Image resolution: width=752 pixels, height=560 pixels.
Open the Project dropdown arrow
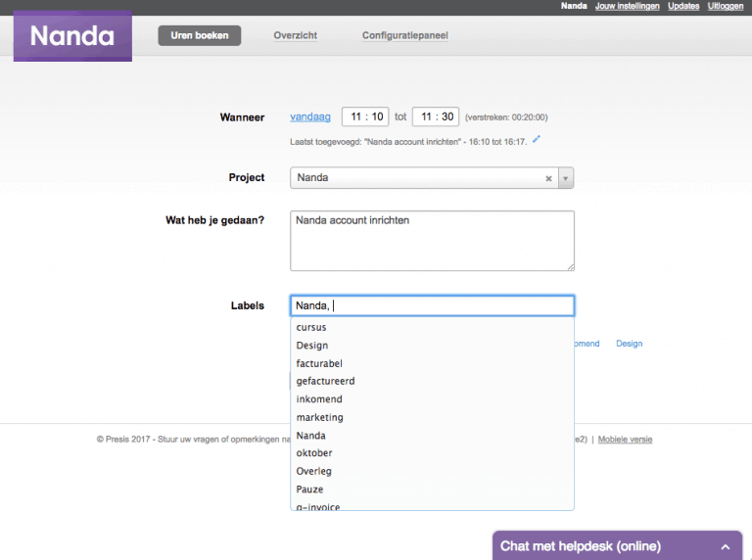[566, 178]
